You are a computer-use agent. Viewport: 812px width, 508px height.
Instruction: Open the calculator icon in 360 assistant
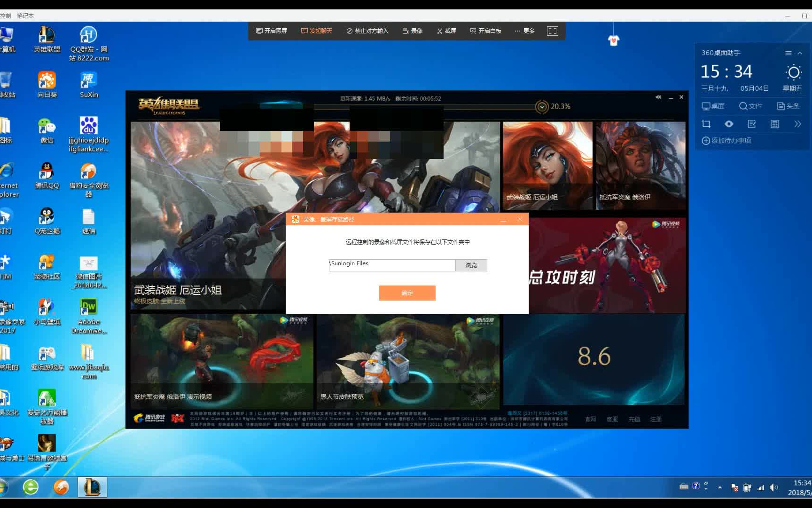(x=775, y=124)
